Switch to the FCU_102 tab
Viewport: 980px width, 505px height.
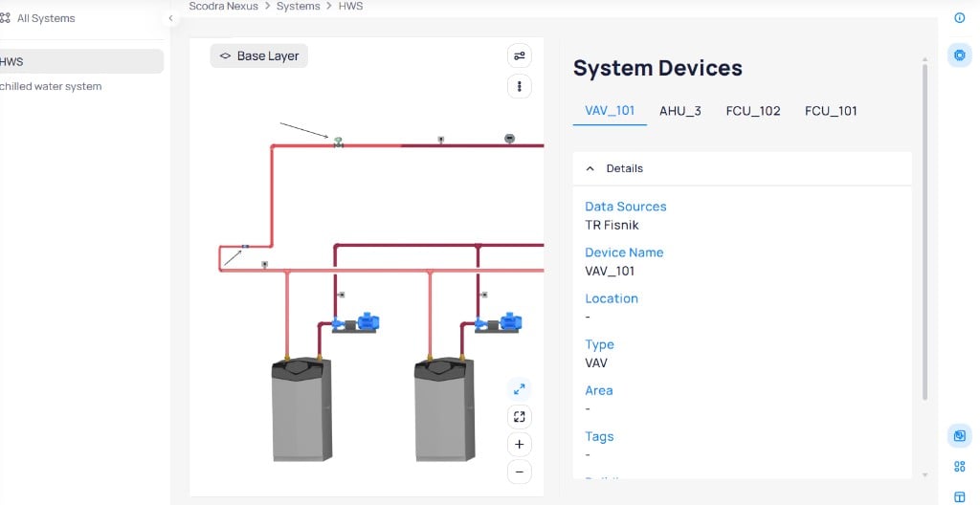tap(753, 111)
